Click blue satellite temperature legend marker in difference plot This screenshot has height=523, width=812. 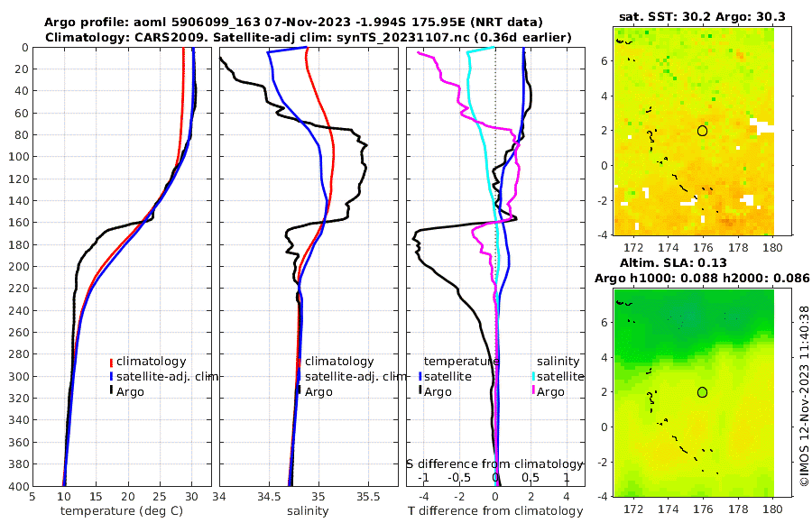(420, 377)
